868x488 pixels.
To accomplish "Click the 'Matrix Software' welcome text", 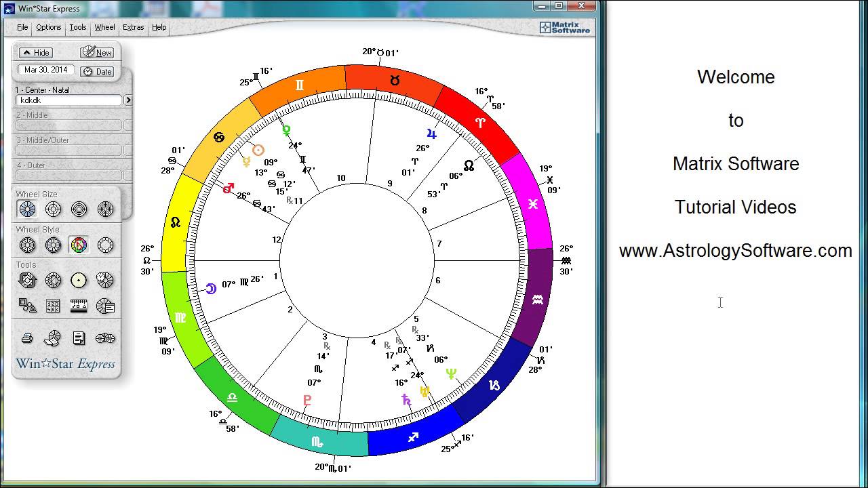I will click(736, 164).
